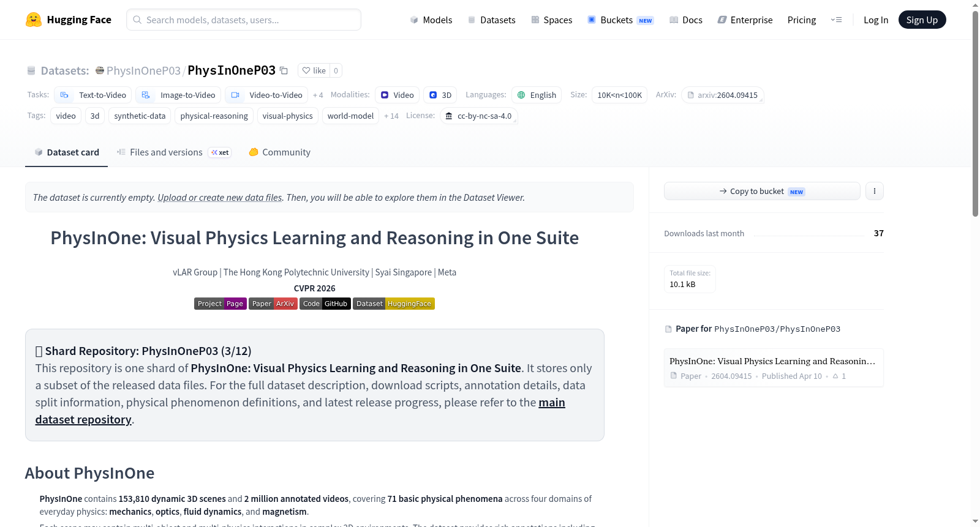The height and width of the screenshot is (527, 980).
Task: Click the downloads last month count 37
Action: click(x=879, y=233)
